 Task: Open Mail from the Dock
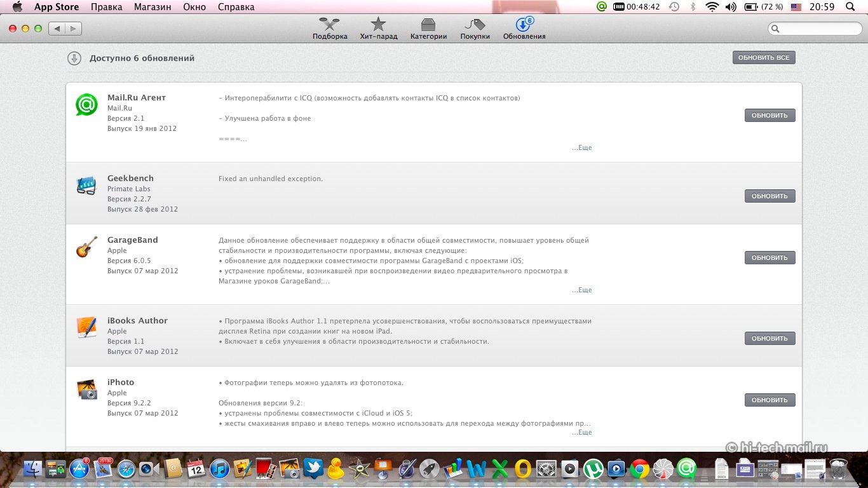pos(103,469)
